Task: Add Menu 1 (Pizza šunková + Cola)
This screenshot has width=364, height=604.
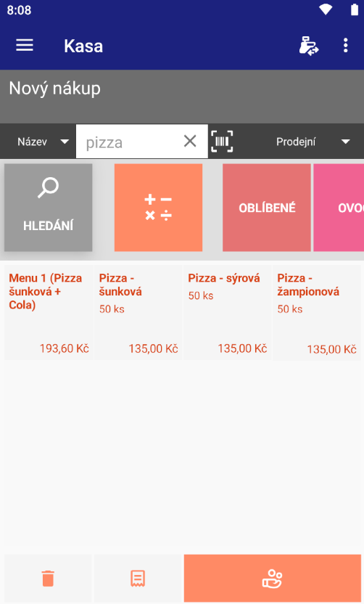Action: [49, 312]
